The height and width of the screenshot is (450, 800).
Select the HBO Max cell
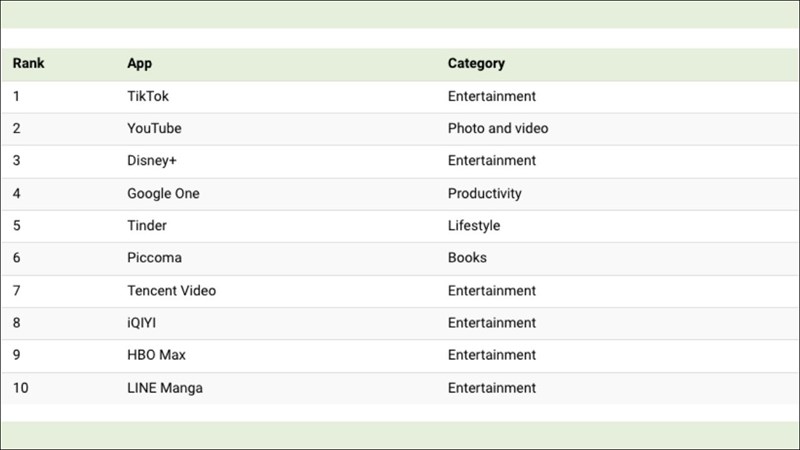point(156,355)
